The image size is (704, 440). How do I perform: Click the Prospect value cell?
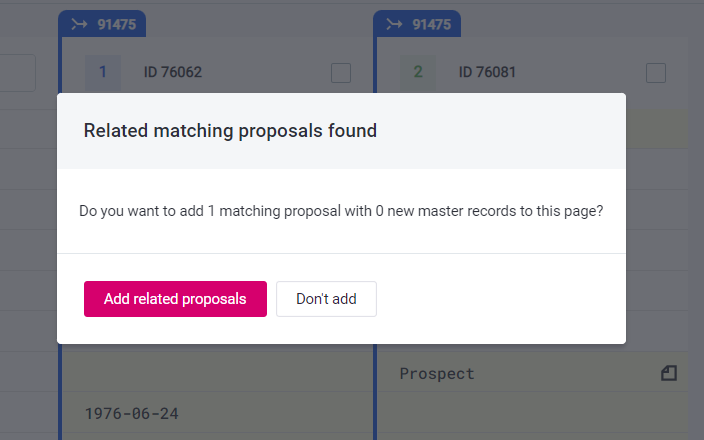click(x=437, y=373)
